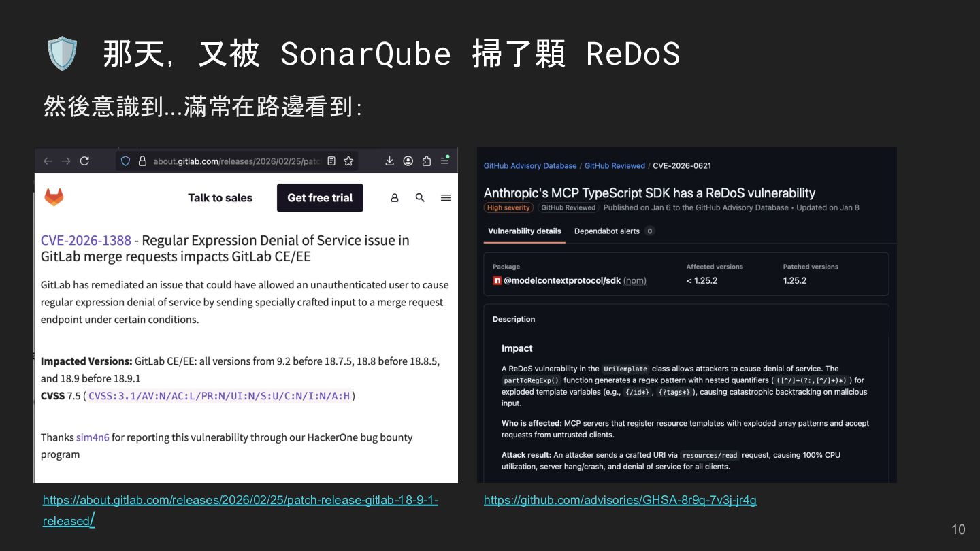980x551 pixels.
Task: Open the GitLab sign-in user icon
Action: point(395,198)
